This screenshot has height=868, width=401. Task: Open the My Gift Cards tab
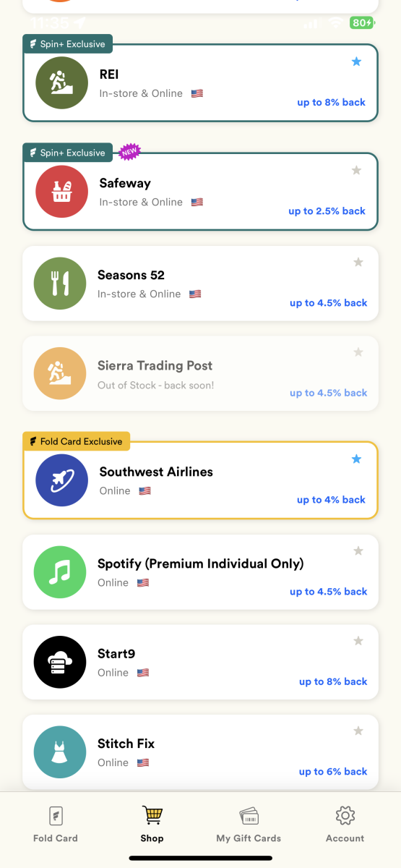249,824
